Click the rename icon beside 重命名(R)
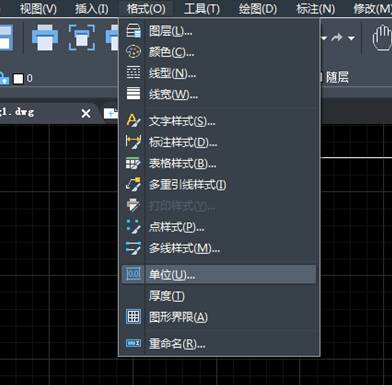This screenshot has height=385, width=392. 133,343
